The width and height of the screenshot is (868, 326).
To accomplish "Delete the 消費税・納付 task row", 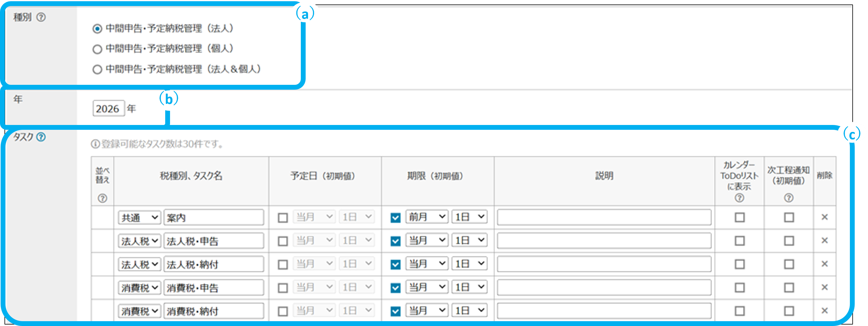I will coord(825,311).
